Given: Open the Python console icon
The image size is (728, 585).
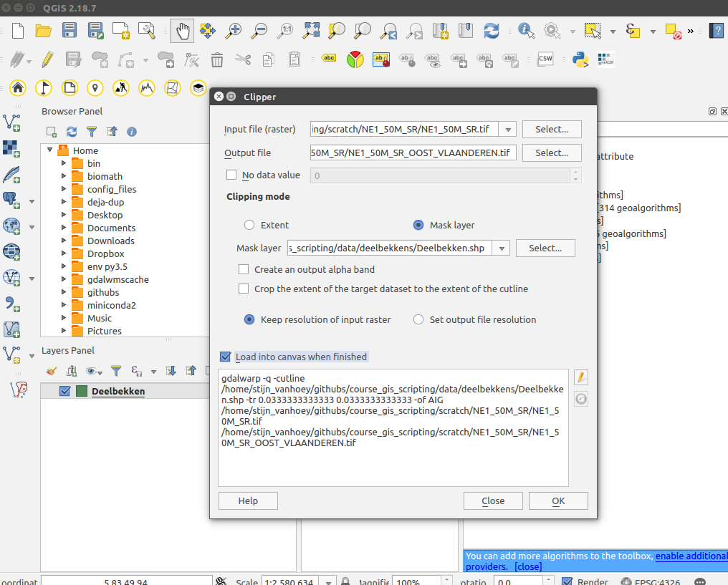Looking at the screenshot, I should tap(580, 60).
